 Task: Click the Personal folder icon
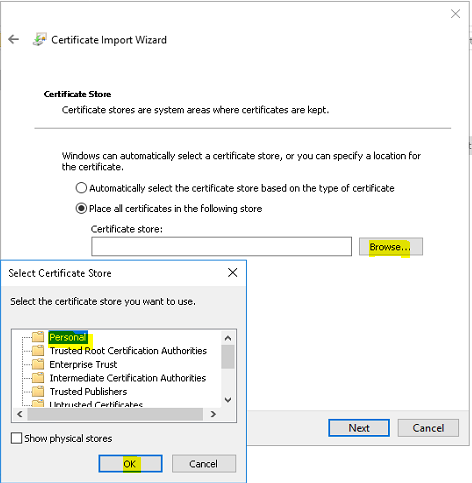point(38,337)
